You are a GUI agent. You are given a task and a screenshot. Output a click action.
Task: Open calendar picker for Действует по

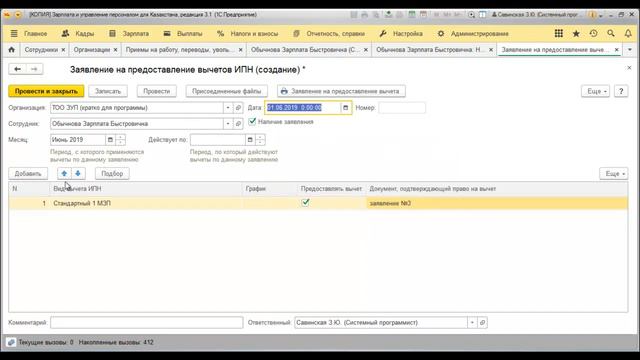pos(250,140)
